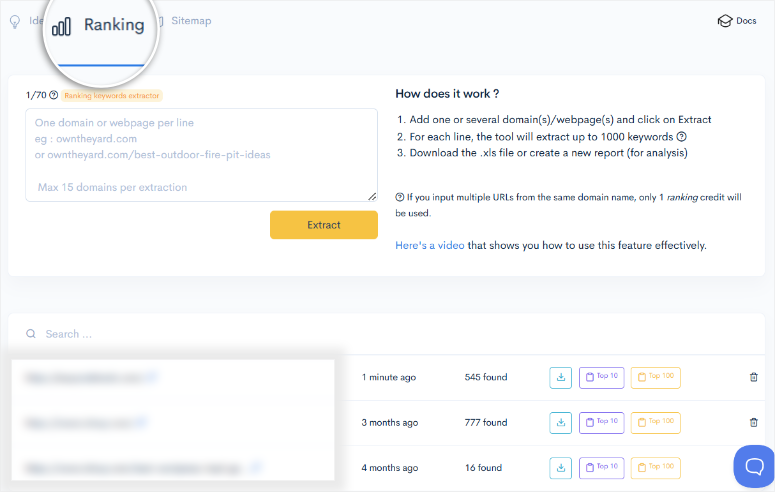Download the 777 found keywords file
Screen dimensions: 775x492
point(561,422)
